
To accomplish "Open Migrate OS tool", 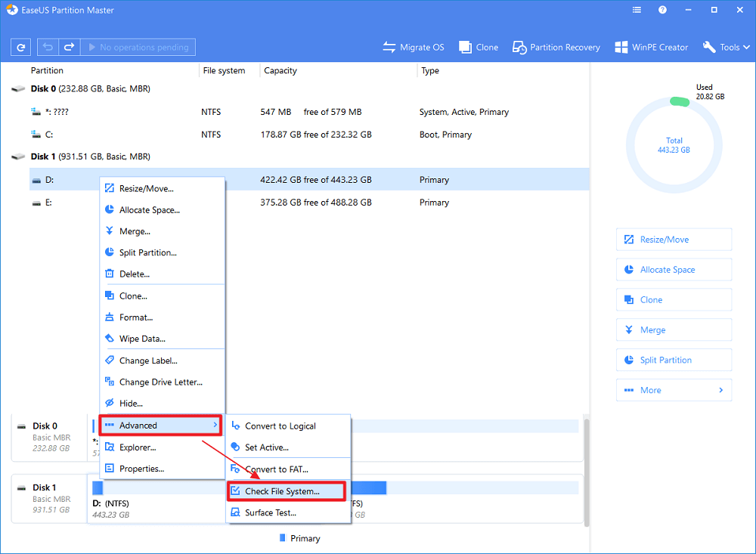I will click(413, 47).
